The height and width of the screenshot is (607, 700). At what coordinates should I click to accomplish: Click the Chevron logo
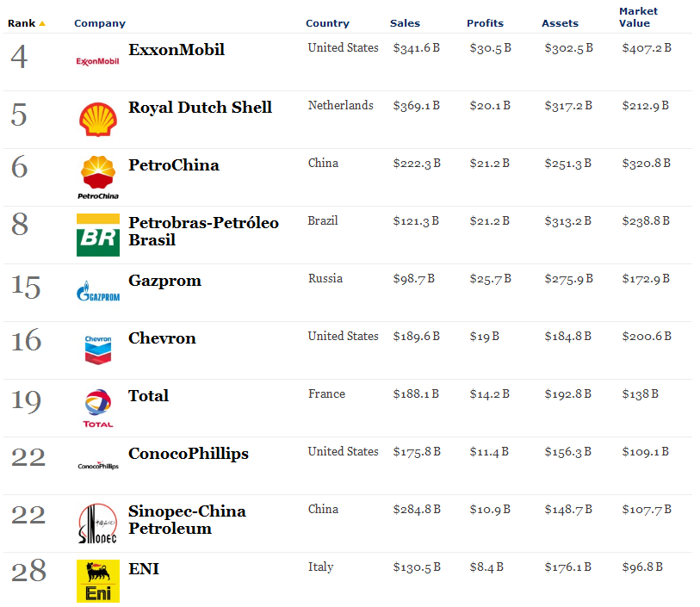(x=98, y=350)
